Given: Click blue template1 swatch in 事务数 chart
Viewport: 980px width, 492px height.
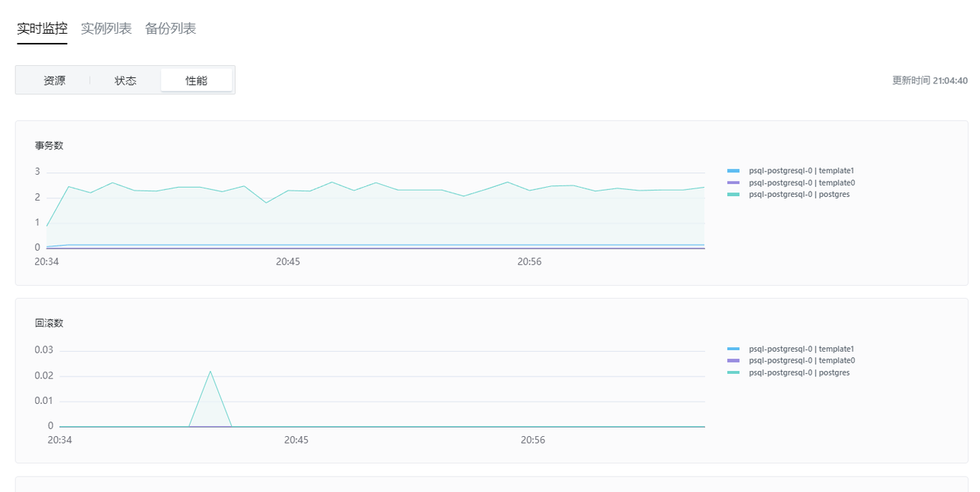Looking at the screenshot, I should 733,171.
